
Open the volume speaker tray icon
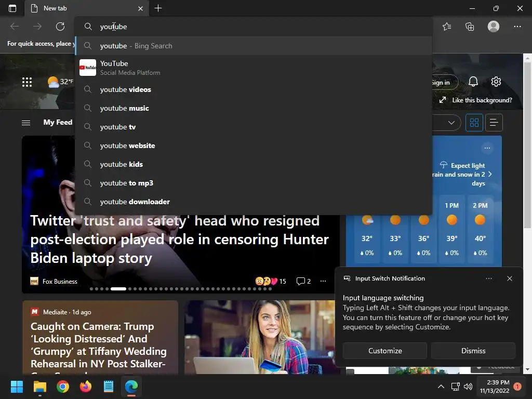tap(468, 387)
